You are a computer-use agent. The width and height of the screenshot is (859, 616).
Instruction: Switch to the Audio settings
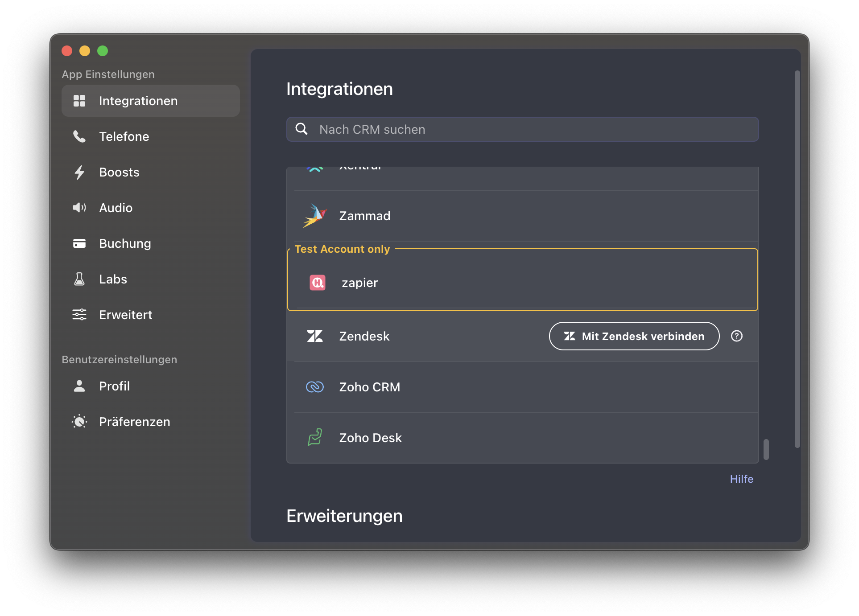coord(116,208)
